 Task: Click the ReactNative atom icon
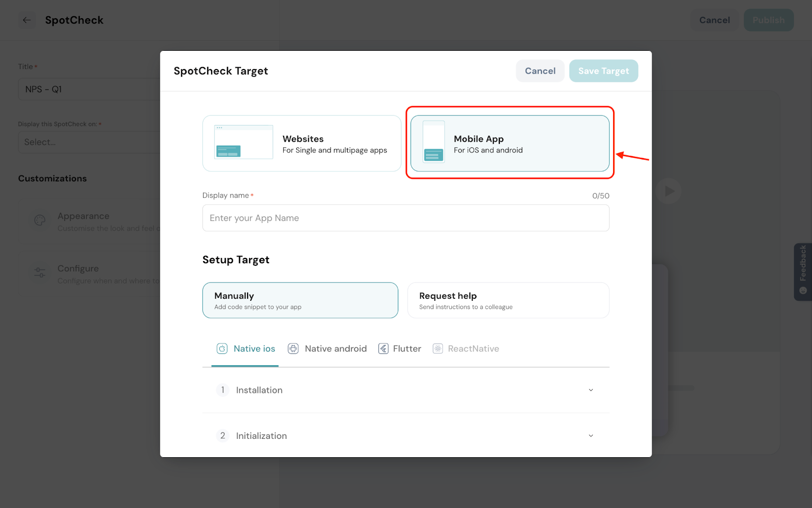(437, 348)
